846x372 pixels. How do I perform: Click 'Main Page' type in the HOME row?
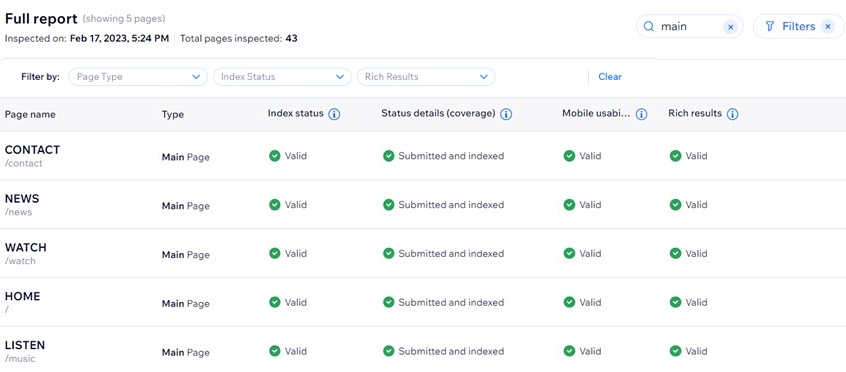click(x=186, y=303)
